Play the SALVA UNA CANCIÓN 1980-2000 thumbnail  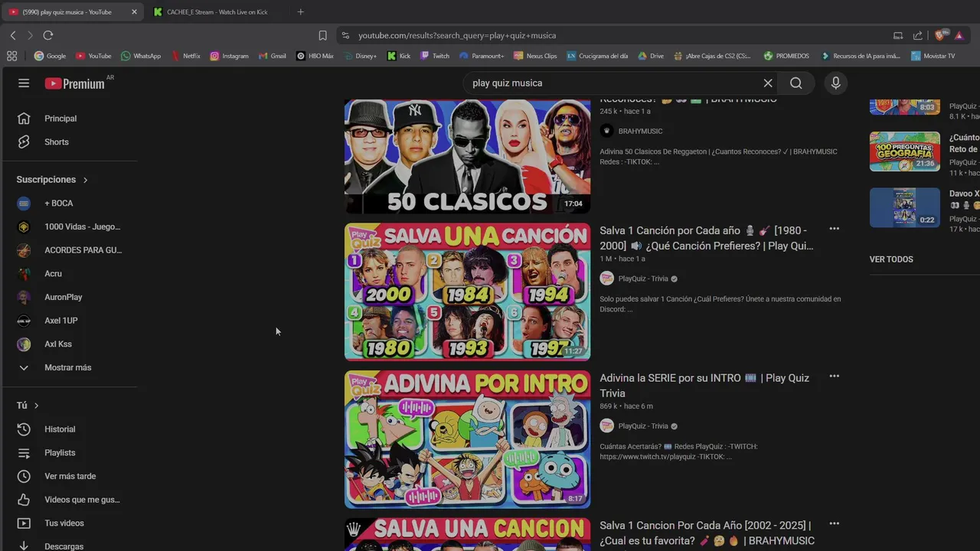[467, 292]
